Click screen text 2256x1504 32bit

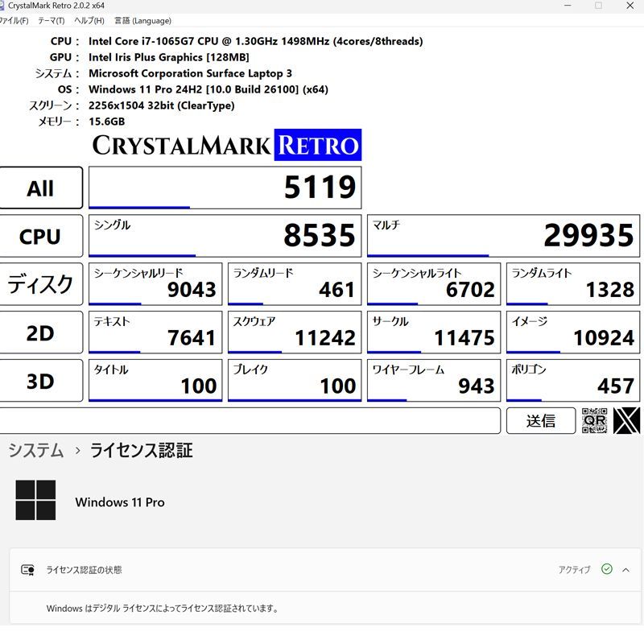tap(162, 105)
